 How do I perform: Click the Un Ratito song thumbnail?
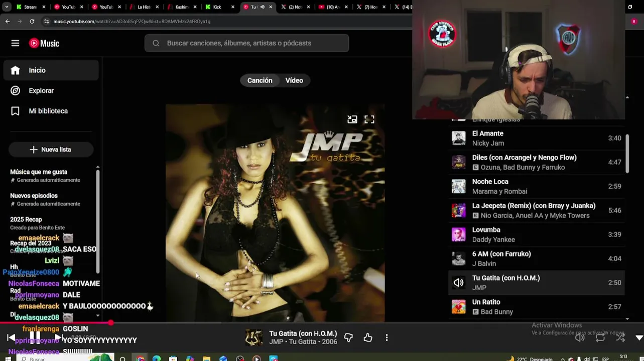pyautogui.click(x=458, y=307)
